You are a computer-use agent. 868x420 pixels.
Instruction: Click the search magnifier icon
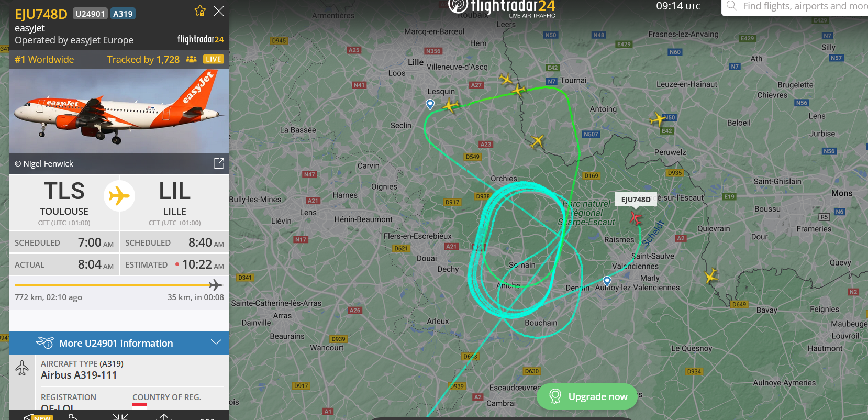pos(732,6)
